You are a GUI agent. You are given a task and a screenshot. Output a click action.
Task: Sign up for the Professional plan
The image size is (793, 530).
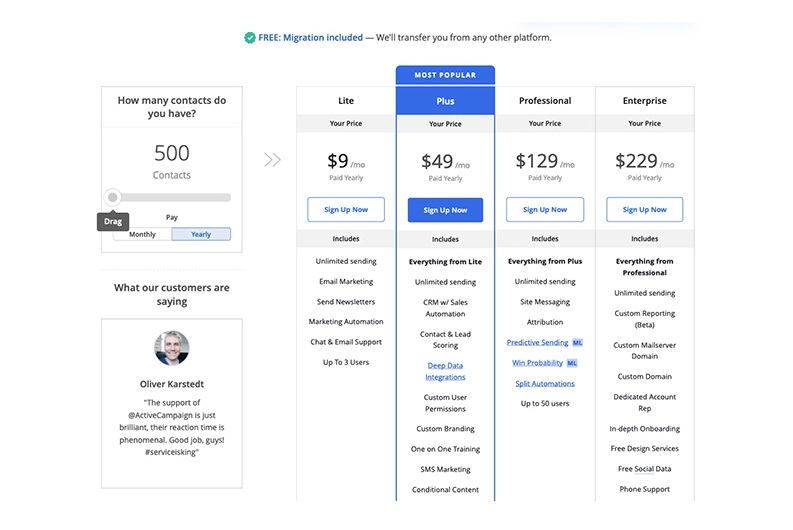point(545,210)
